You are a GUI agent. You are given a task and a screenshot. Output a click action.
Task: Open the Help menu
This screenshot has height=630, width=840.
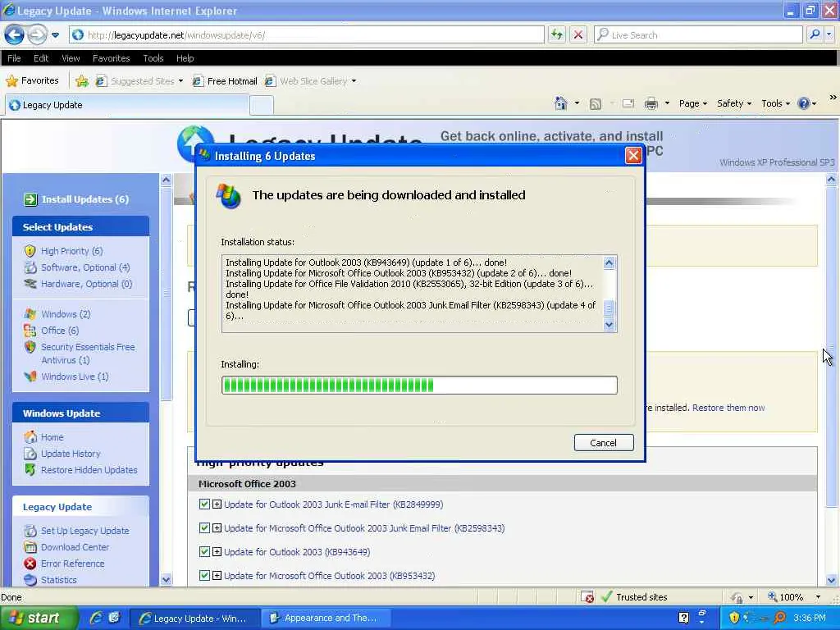coord(185,58)
